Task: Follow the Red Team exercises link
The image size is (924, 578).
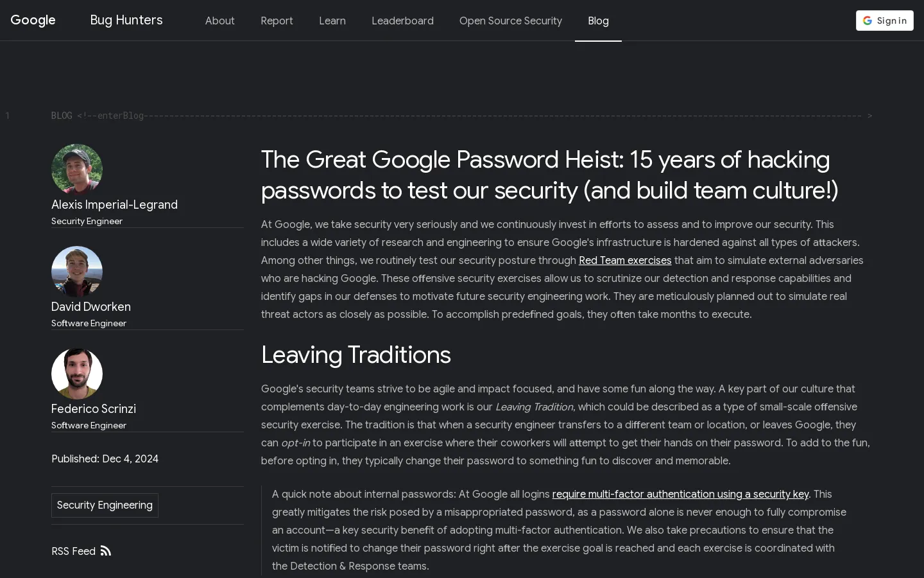Action: tap(625, 260)
